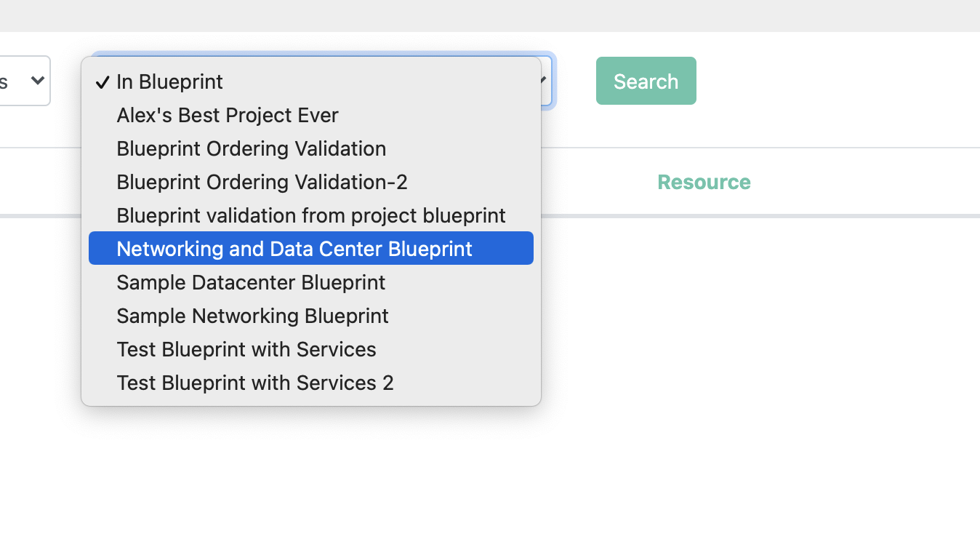Select "Networking and Data Center Blueprint" option
The image size is (980, 547).
294,248
